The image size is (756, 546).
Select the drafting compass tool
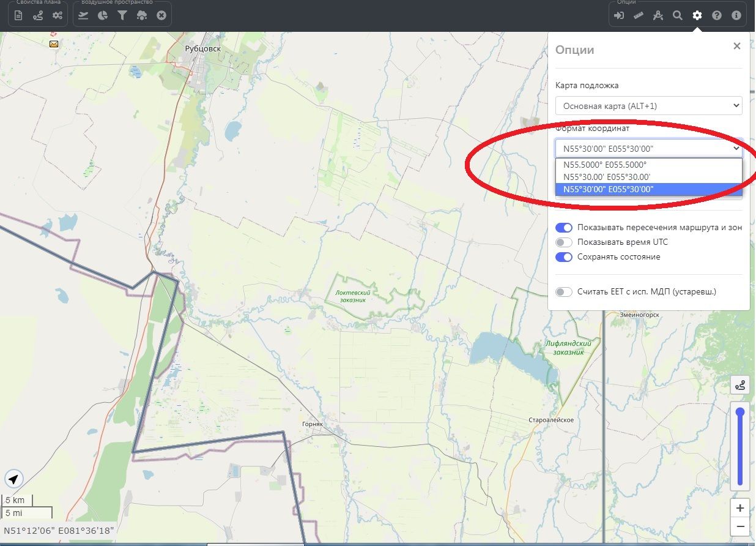click(x=658, y=15)
